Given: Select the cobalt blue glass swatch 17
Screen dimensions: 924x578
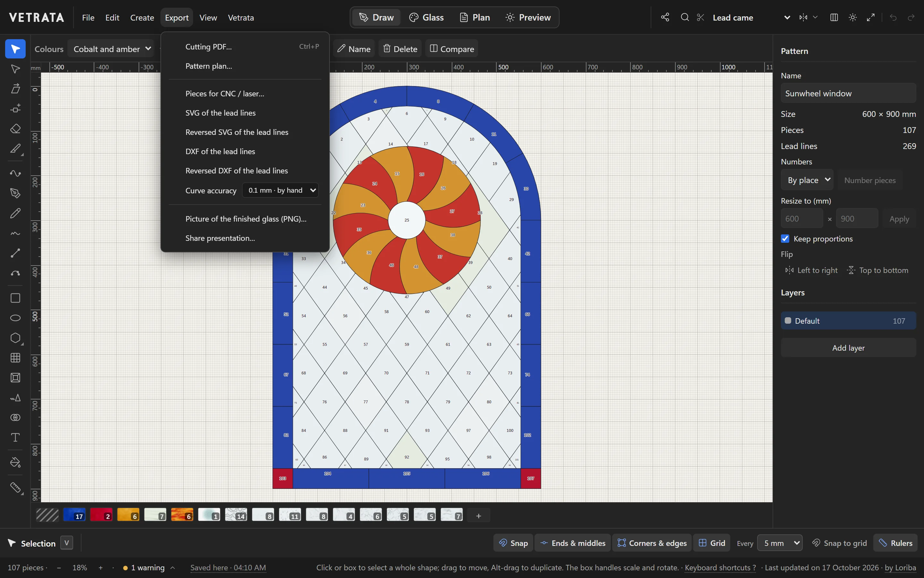Looking at the screenshot, I should pyautogui.click(x=74, y=514).
